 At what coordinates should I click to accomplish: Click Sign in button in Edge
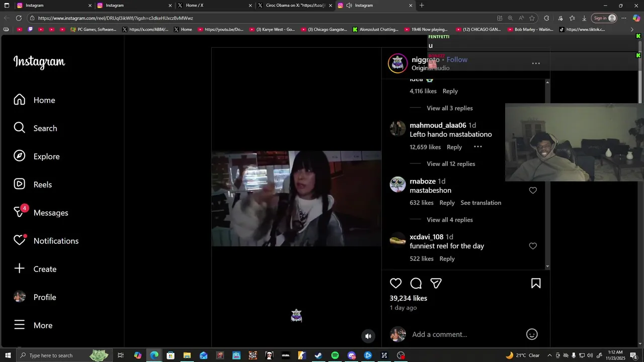604,18
